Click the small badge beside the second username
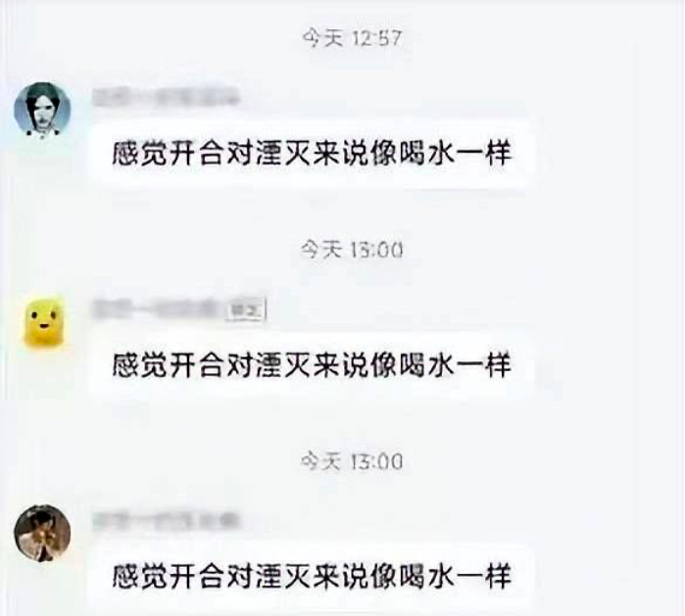The height and width of the screenshot is (616, 685). (246, 310)
